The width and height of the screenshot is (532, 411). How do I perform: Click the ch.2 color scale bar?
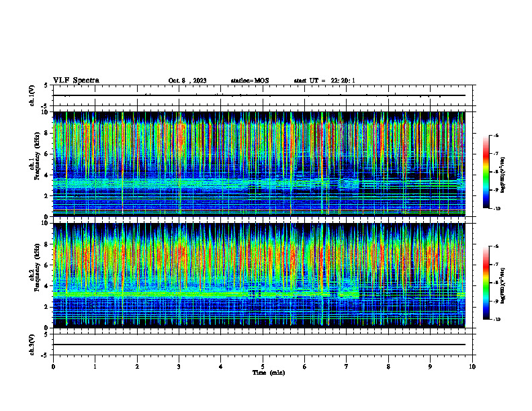click(486, 283)
